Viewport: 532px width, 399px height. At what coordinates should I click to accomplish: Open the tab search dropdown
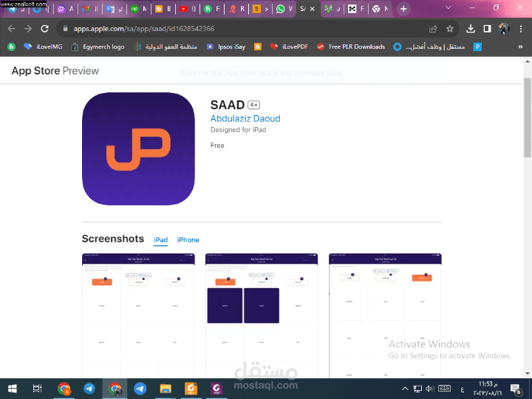tap(449, 8)
